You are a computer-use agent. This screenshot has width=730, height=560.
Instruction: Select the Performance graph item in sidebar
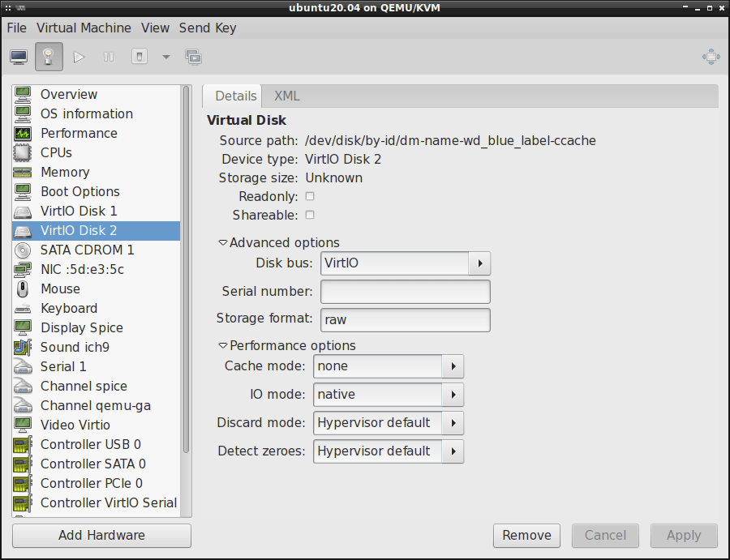pos(79,133)
